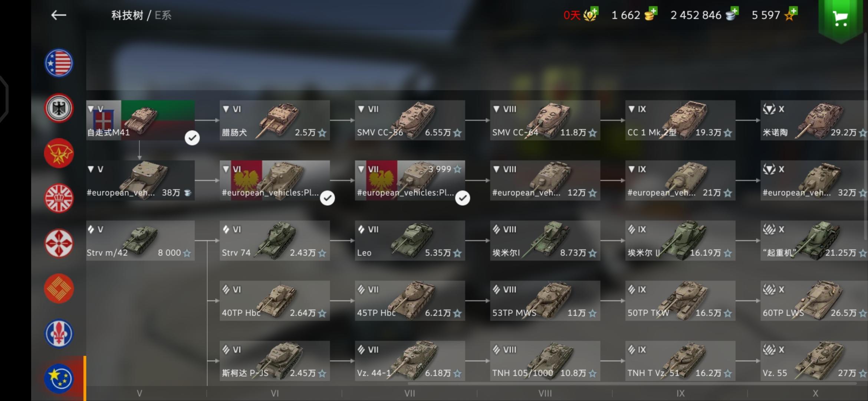Select the USSR star nation emblem

(59, 153)
